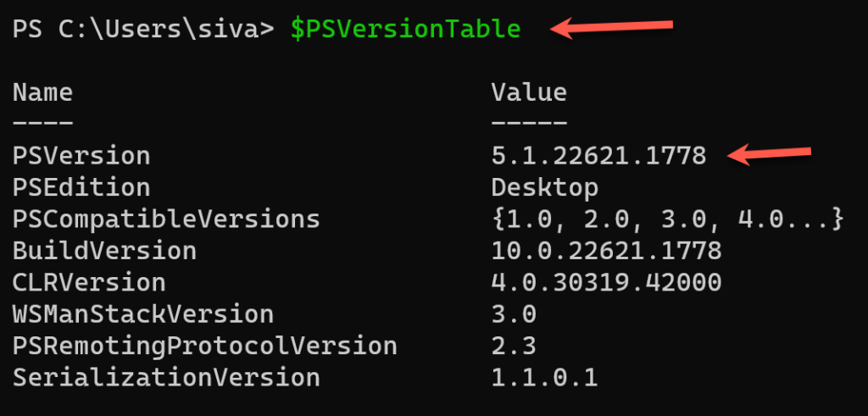Click the SerializationVersion property name
Viewport: 868px width, 416px height.
(x=166, y=377)
